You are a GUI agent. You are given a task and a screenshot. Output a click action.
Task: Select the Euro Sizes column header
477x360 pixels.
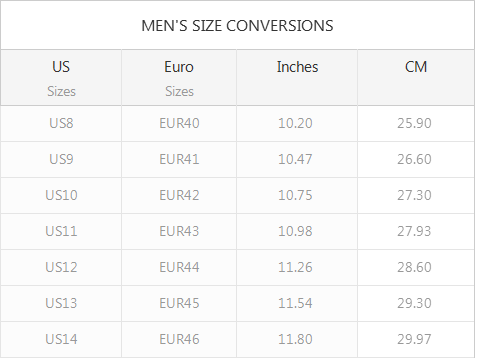tap(179, 78)
